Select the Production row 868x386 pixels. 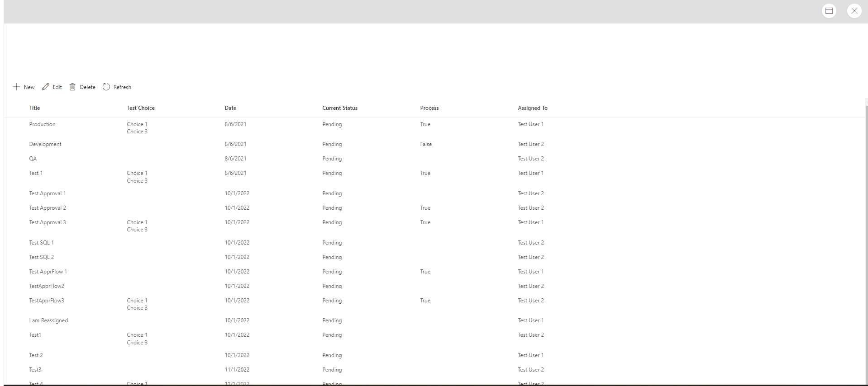pyautogui.click(x=42, y=124)
